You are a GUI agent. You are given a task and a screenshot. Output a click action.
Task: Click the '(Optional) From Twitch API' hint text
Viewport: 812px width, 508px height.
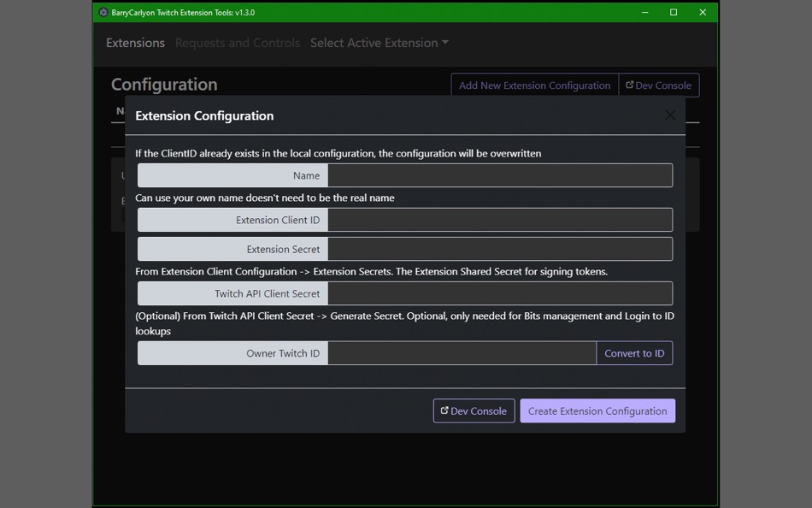404,323
